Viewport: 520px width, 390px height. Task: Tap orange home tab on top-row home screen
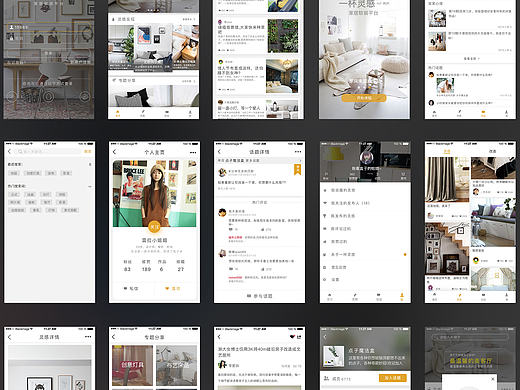tap(118, 113)
